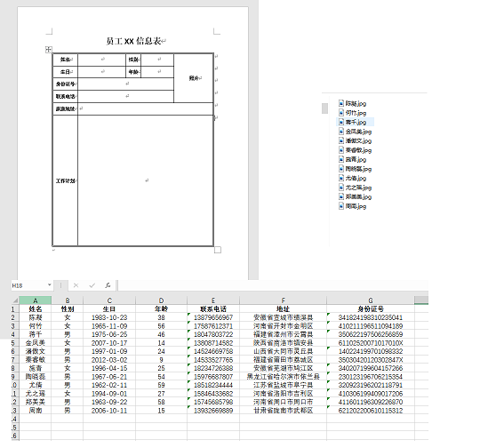The height and width of the screenshot is (448, 480).
Task: Click the address cell 河南省开封市金明区
Action: tap(284, 326)
